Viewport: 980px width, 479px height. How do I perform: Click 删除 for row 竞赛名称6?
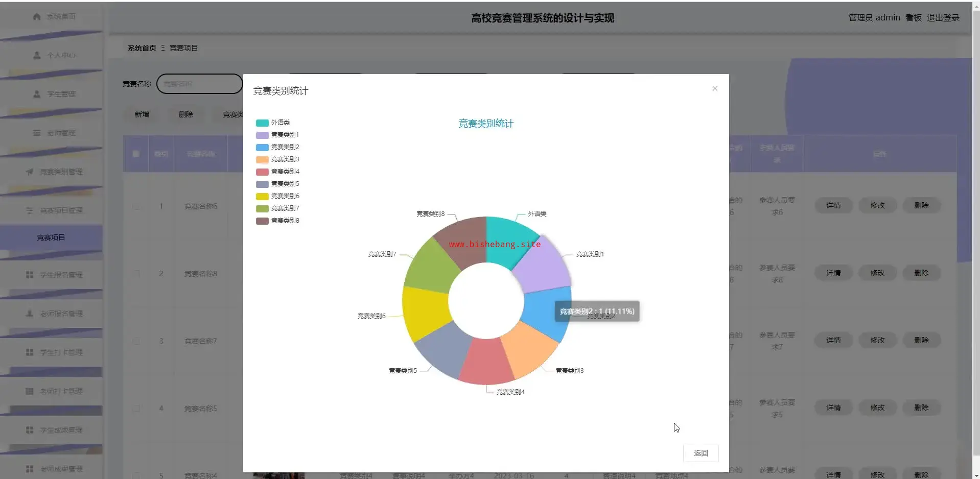pyautogui.click(x=921, y=205)
